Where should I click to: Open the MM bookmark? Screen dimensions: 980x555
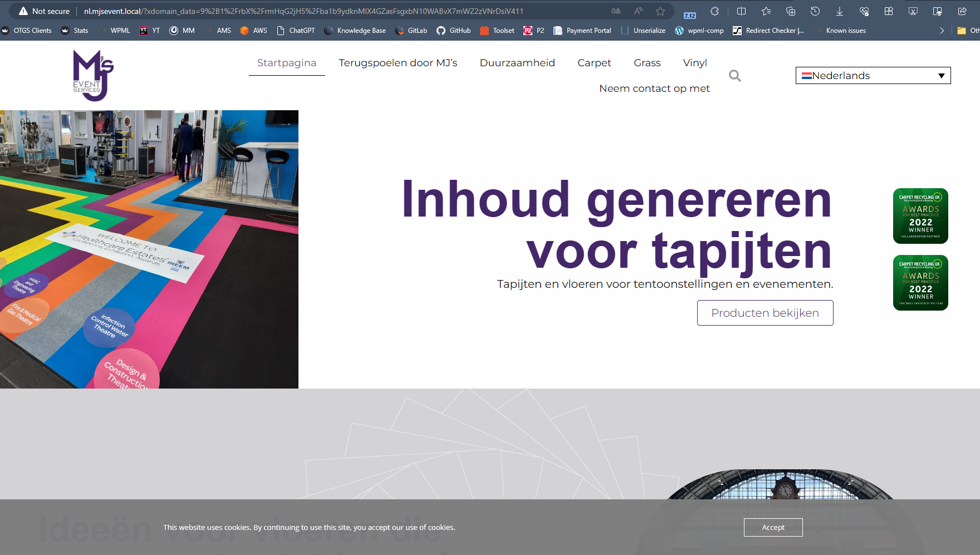[182, 31]
